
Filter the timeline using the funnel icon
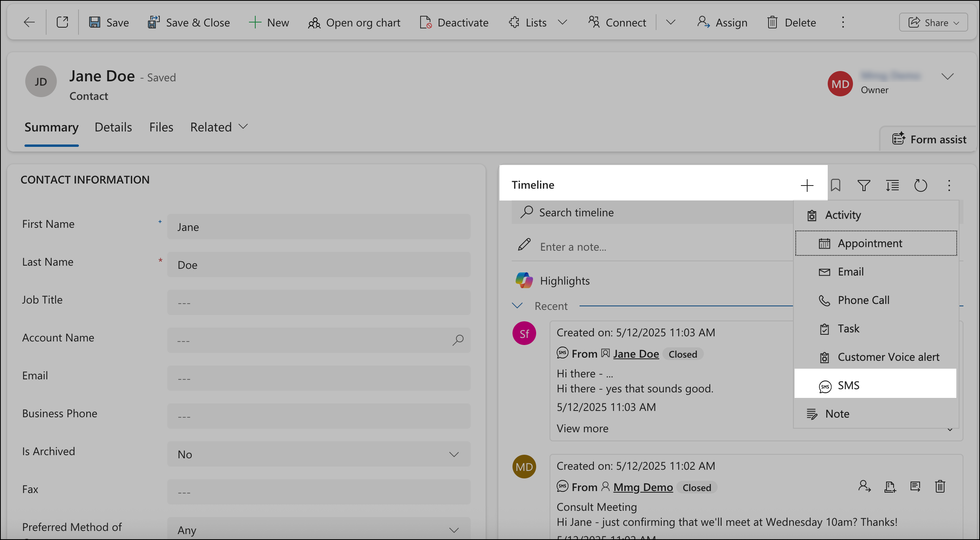pyautogui.click(x=864, y=185)
